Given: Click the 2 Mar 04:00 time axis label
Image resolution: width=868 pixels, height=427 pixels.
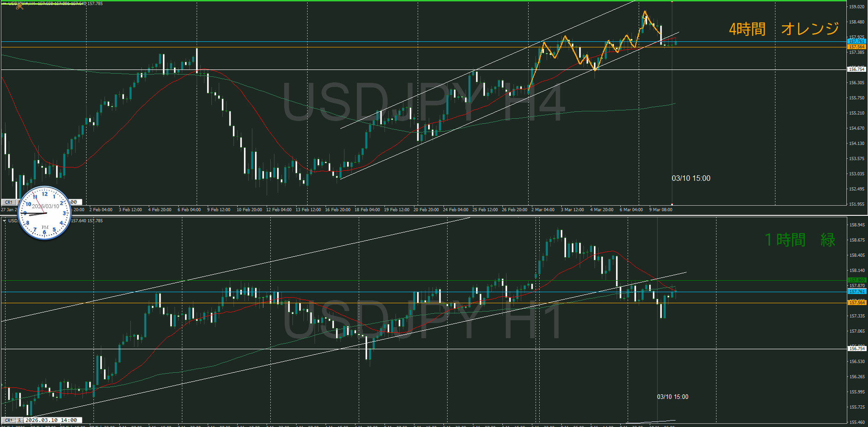Looking at the screenshot, I should 542,210.
